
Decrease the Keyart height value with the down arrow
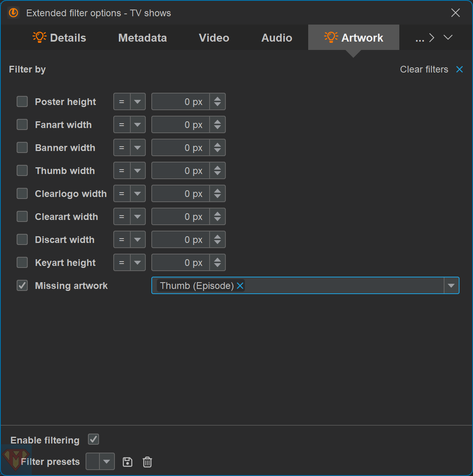pyautogui.click(x=217, y=266)
